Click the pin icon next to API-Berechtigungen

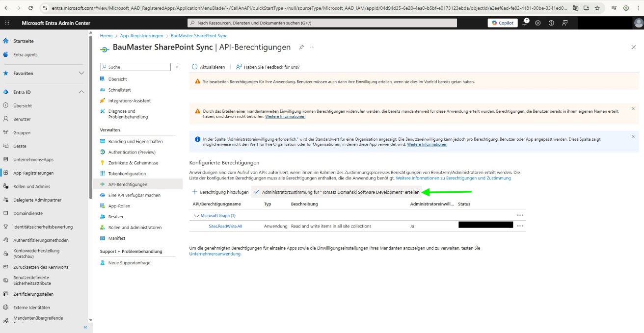tap(301, 47)
